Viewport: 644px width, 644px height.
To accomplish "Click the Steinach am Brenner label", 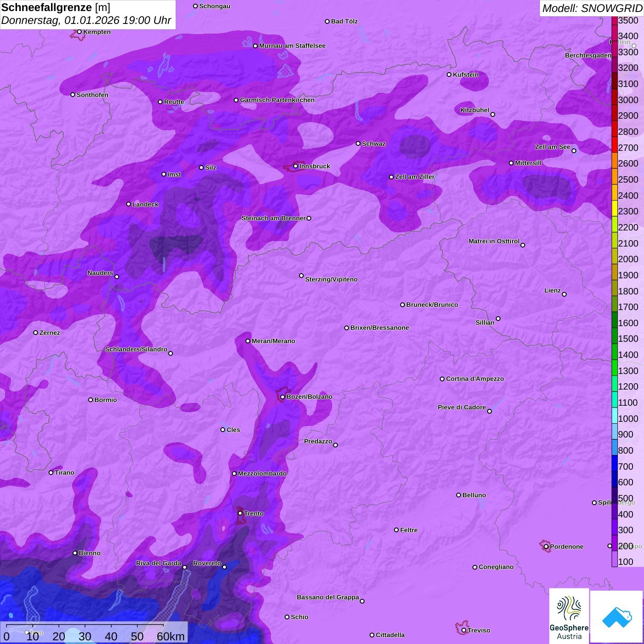I will click(274, 218).
